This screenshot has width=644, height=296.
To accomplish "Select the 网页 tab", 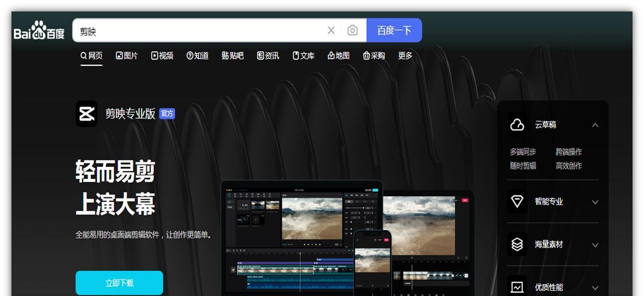I will (92, 56).
